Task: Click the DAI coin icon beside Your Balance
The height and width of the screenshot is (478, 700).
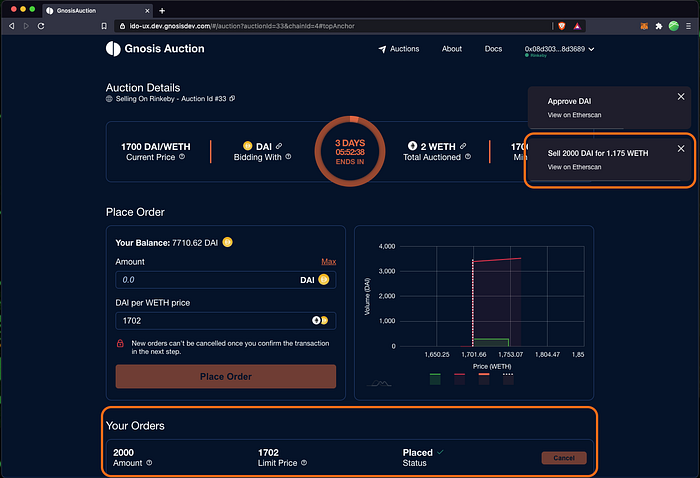Action: coord(228,242)
